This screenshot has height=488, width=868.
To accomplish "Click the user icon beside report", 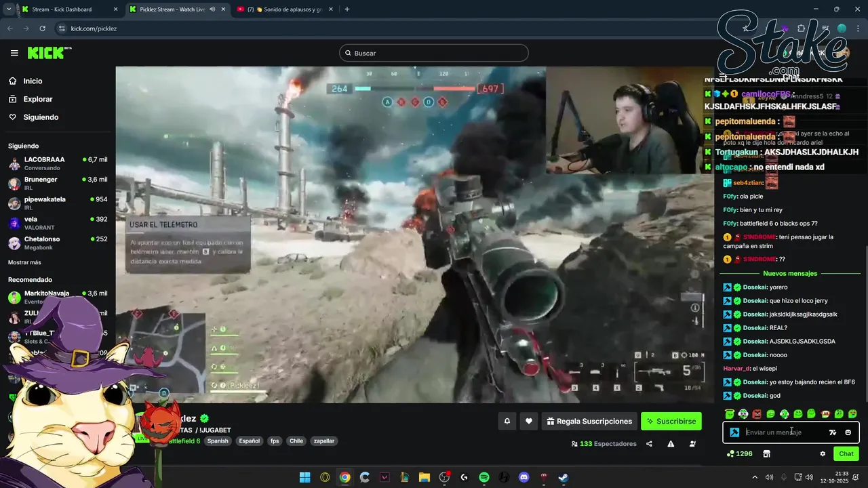I will point(692,444).
